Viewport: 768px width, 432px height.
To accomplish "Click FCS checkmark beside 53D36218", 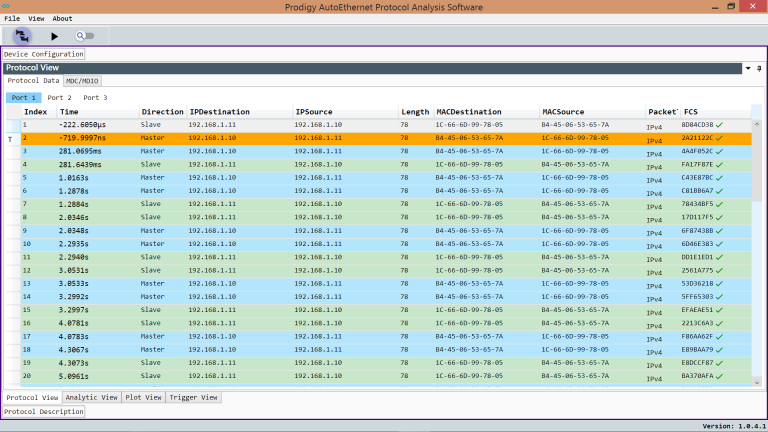I will [720, 284].
